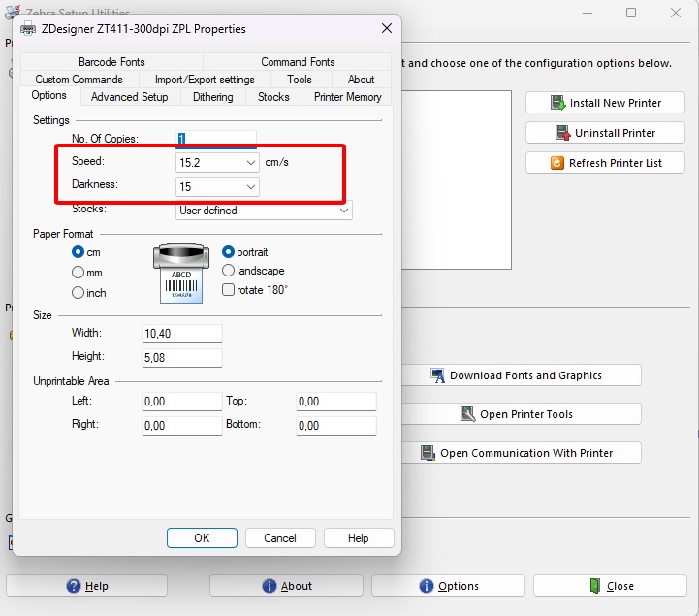699x616 pixels.
Task: Click the About info icon at bottom
Action: click(x=270, y=586)
